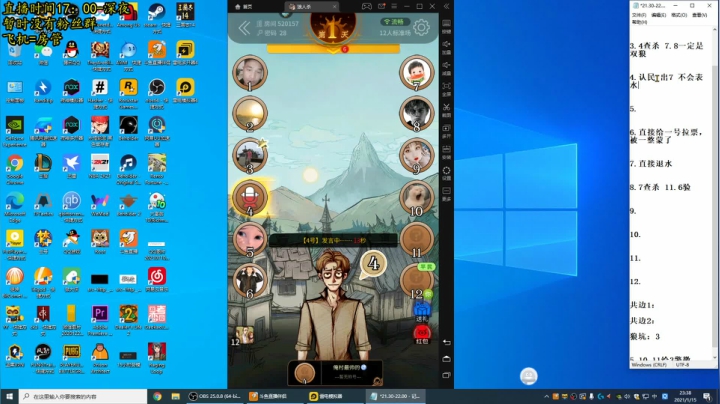Open the red packet icon in the game
The height and width of the screenshot is (404, 720).
click(x=422, y=334)
